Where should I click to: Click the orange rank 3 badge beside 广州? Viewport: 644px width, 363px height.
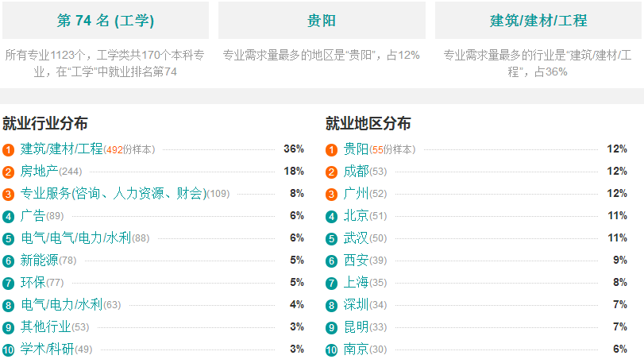[x=331, y=195]
